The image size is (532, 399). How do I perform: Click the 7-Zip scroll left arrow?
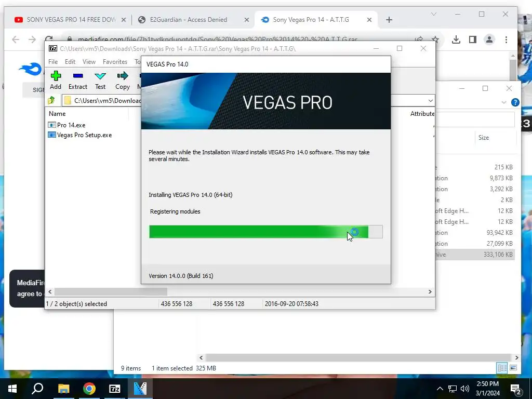click(50, 292)
